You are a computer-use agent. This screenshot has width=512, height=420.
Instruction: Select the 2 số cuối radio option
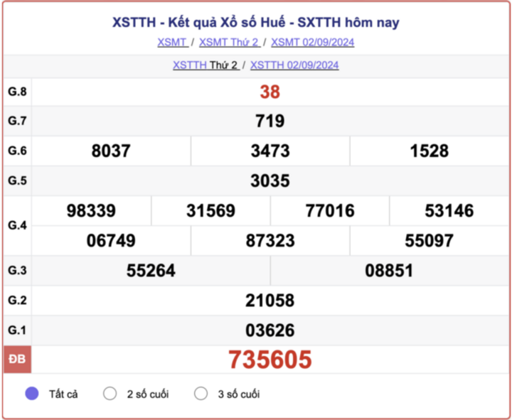pos(110,394)
